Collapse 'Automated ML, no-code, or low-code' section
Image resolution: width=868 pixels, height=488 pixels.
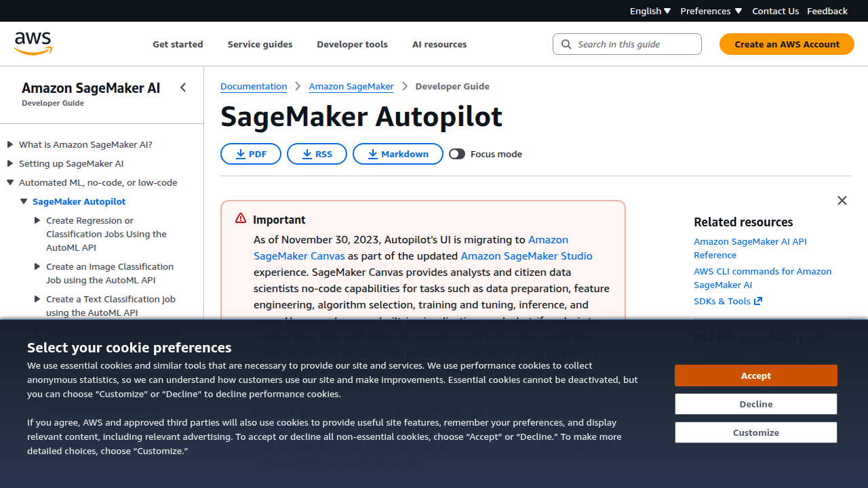click(x=10, y=182)
